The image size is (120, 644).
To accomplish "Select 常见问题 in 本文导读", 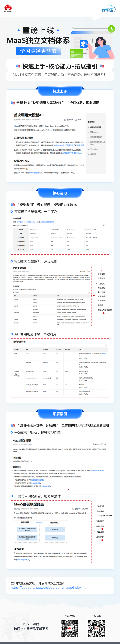I will click(93, 154).
